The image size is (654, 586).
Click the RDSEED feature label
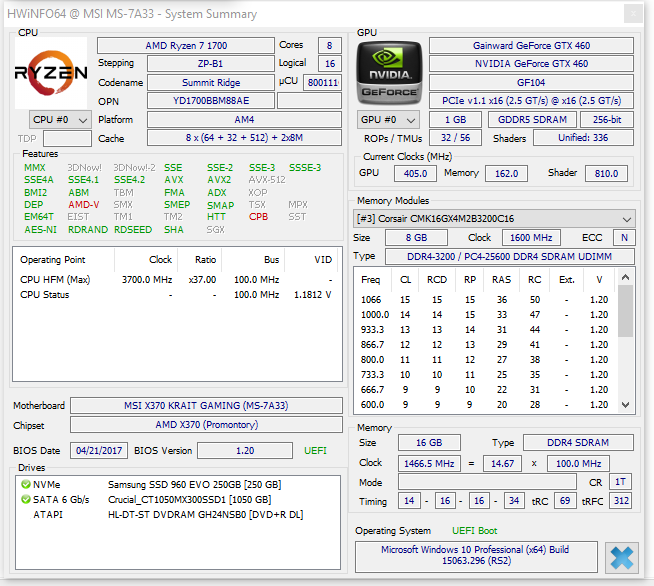pos(133,229)
